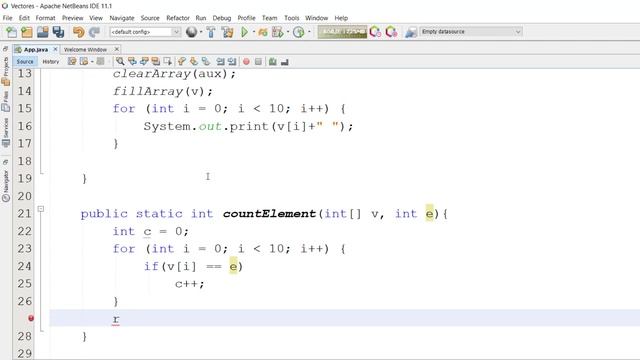Click the Comment icon in editor toolbar
Screen dimensions: 640x360
[x=273, y=62]
